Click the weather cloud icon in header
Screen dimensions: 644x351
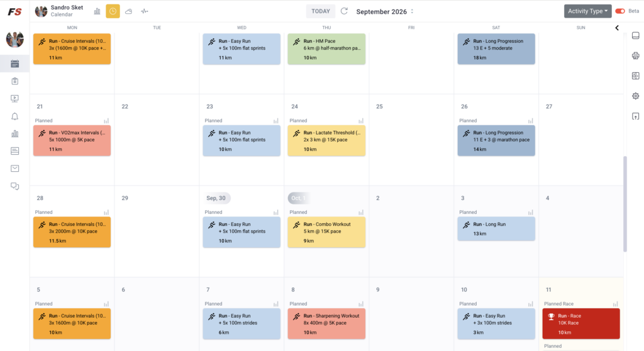tap(128, 11)
